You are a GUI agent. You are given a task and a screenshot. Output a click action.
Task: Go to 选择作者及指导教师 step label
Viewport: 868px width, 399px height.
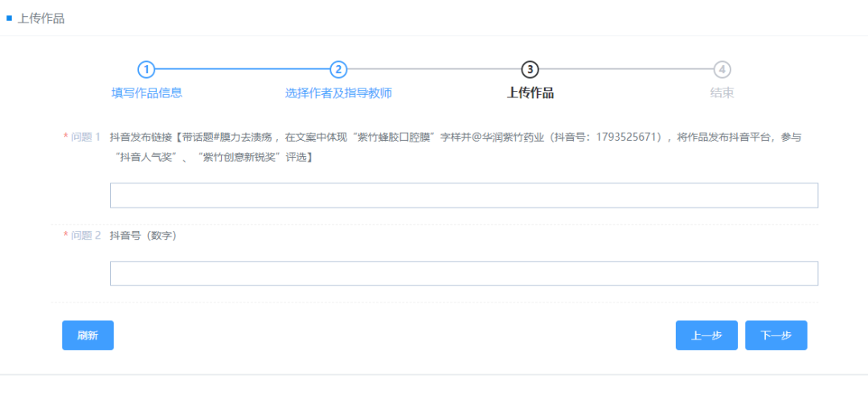pyautogui.click(x=338, y=93)
